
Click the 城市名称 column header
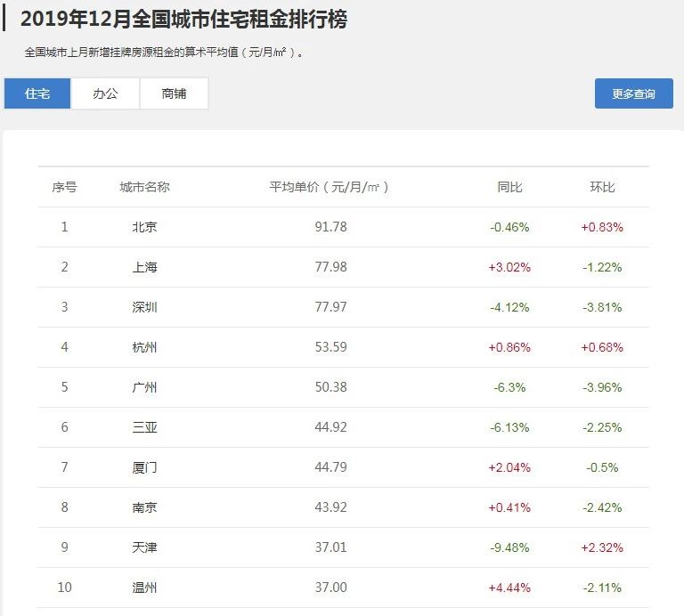144,187
